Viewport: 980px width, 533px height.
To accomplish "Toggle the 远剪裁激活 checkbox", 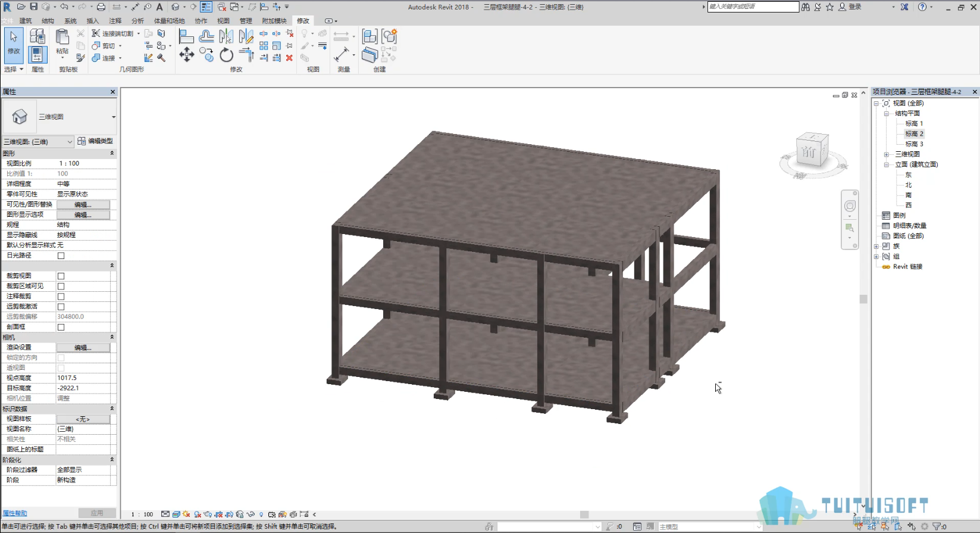I will [61, 307].
